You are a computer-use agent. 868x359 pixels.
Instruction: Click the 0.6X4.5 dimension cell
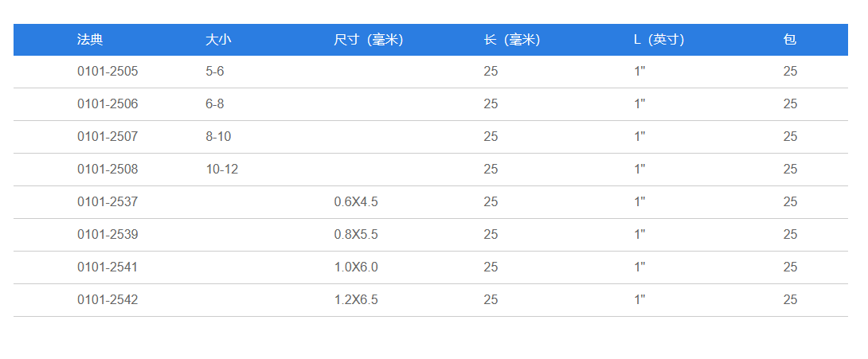(356, 202)
